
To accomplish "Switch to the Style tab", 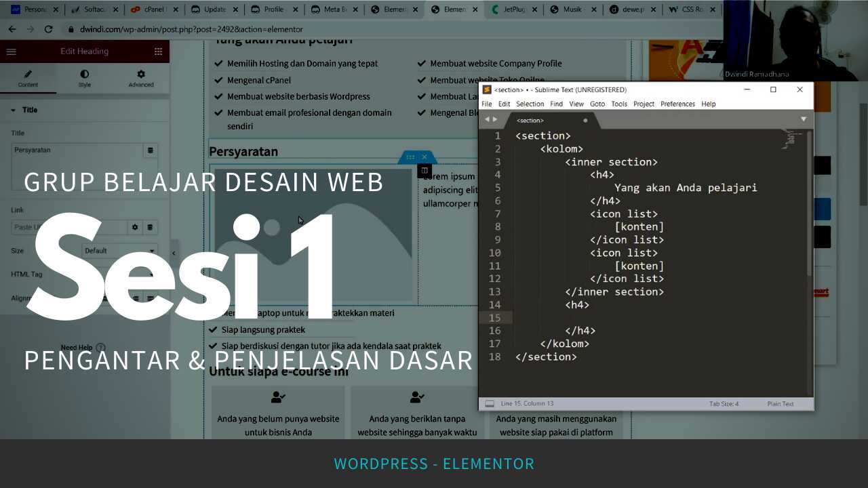I will click(84, 78).
